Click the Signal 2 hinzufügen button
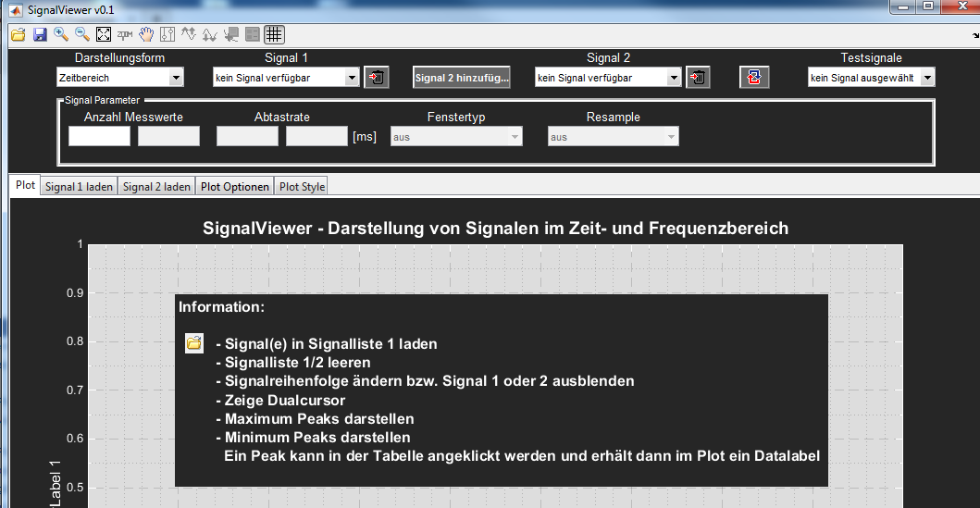 pyautogui.click(x=461, y=78)
